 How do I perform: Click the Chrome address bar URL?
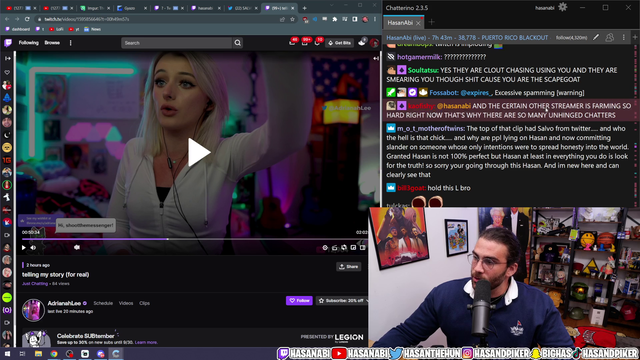pyautogui.click(x=87, y=19)
